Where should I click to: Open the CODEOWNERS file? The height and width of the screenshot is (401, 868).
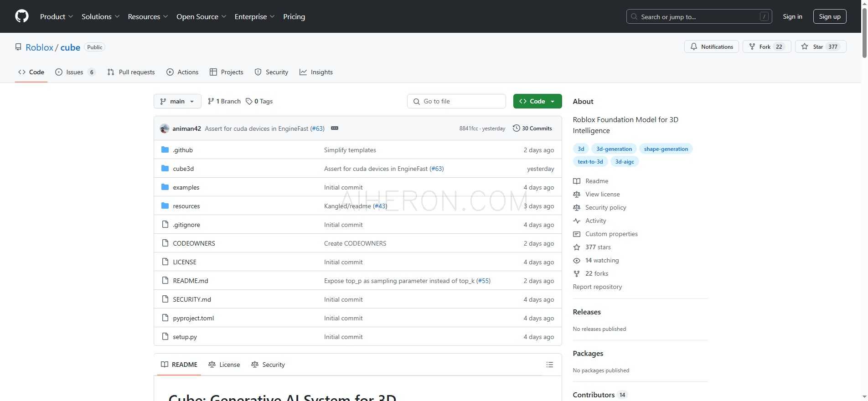[194, 243]
